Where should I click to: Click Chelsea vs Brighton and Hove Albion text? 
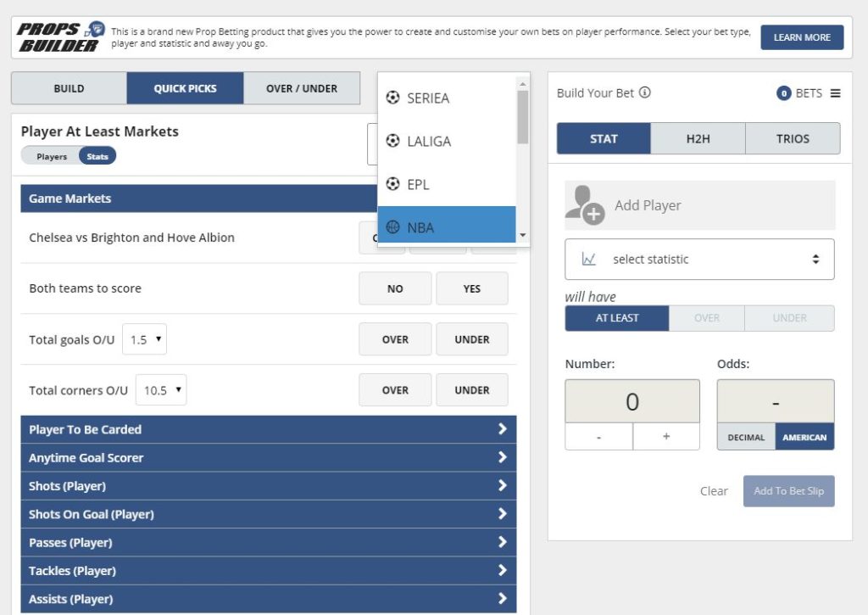[x=131, y=238]
